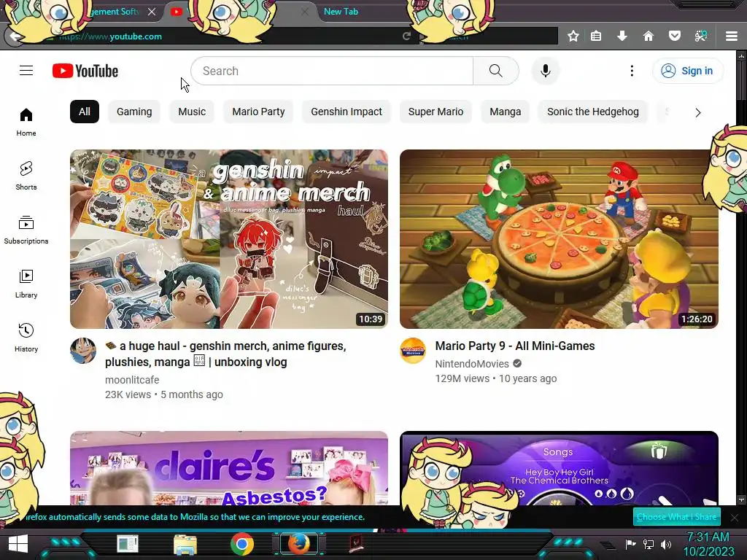Open Subscriptions from the sidebar
This screenshot has height=560, width=747.
point(26,230)
